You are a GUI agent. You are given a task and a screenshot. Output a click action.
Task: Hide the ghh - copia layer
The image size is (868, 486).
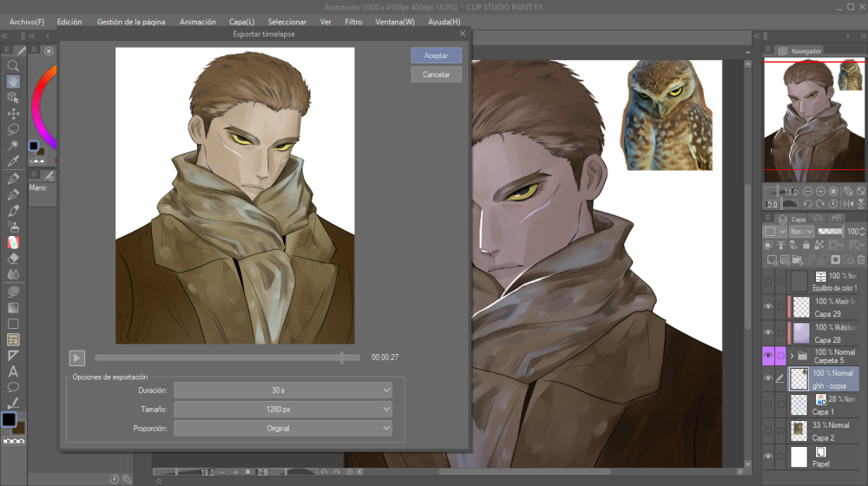(768, 378)
